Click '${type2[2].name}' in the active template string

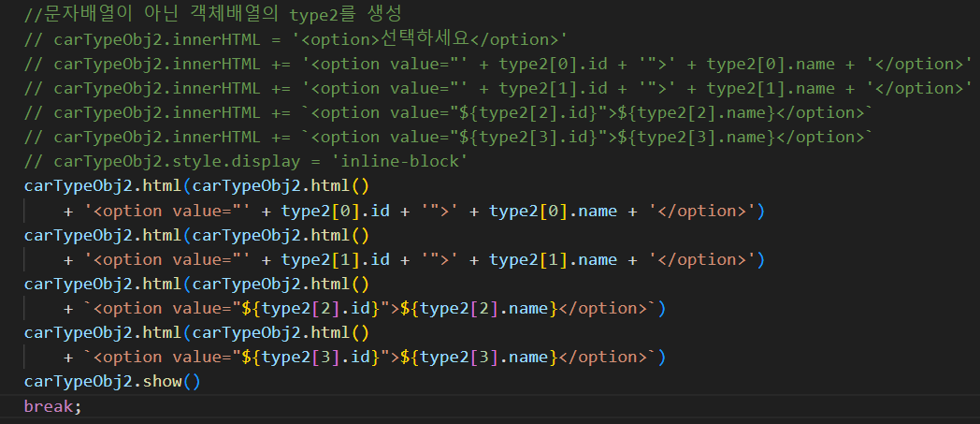click(478, 308)
